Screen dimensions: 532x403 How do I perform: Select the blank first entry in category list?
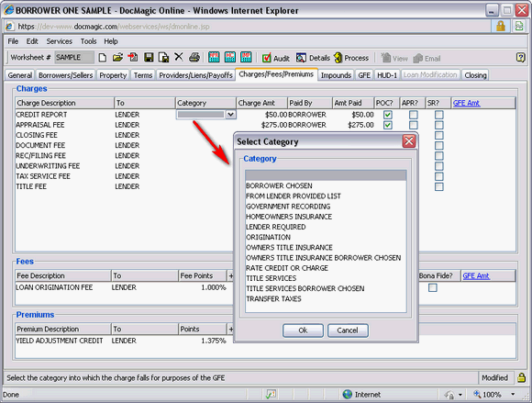[326, 175]
